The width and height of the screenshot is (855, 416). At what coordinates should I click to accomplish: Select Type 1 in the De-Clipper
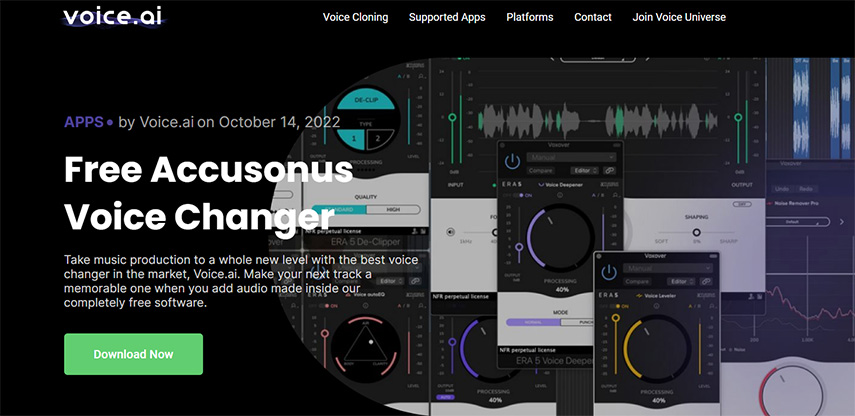353,138
